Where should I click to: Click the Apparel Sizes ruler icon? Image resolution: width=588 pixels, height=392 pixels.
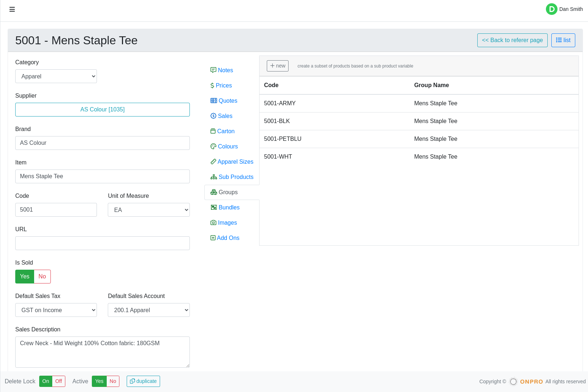(213, 162)
